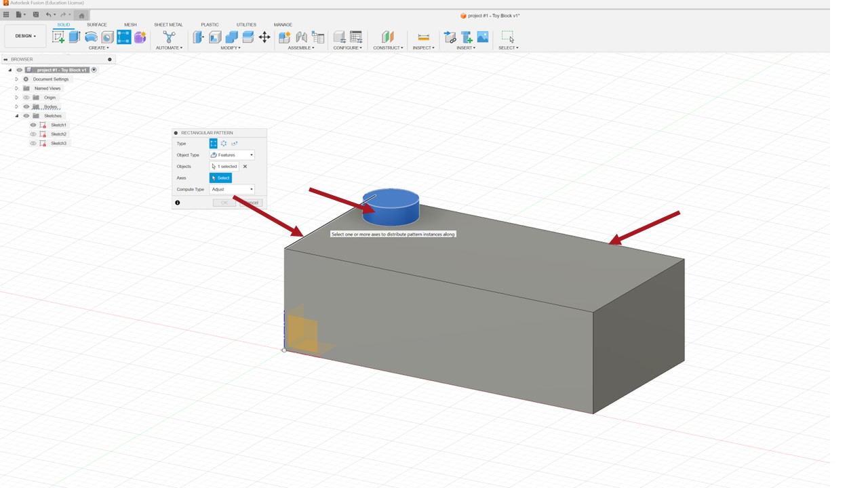
Task: Collapse the project root tree node
Action: coord(10,70)
